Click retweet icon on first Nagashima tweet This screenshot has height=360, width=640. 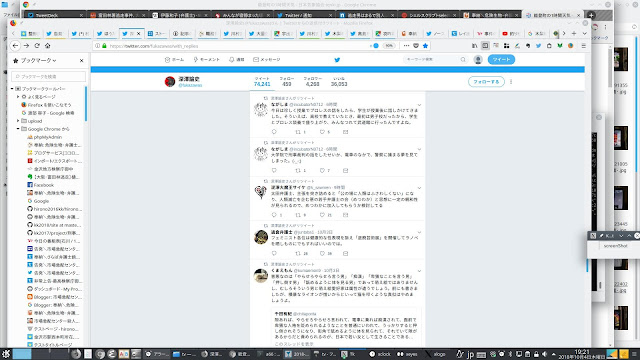(x=298, y=132)
